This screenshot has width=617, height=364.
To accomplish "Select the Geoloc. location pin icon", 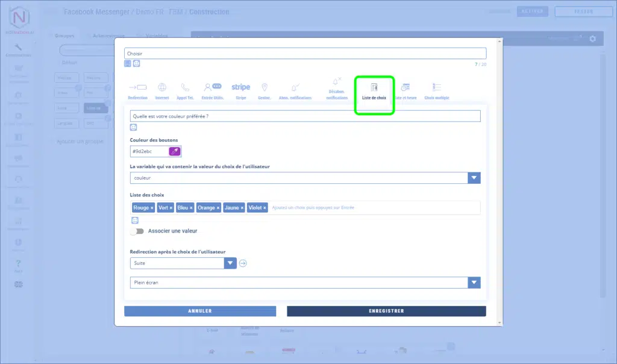I will pos(264,90).
